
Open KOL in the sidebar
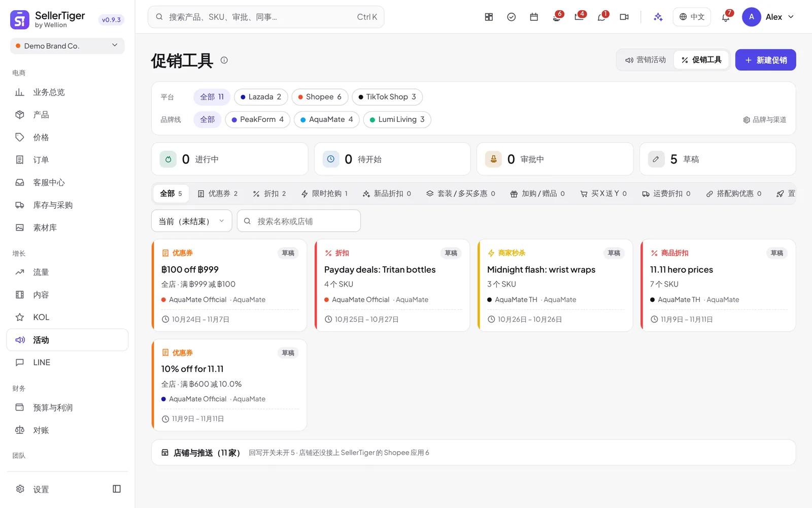pos(67,317)
